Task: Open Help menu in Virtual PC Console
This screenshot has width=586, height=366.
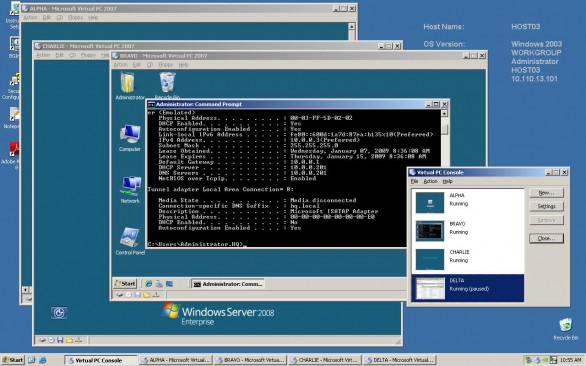Action: (447, 181)
